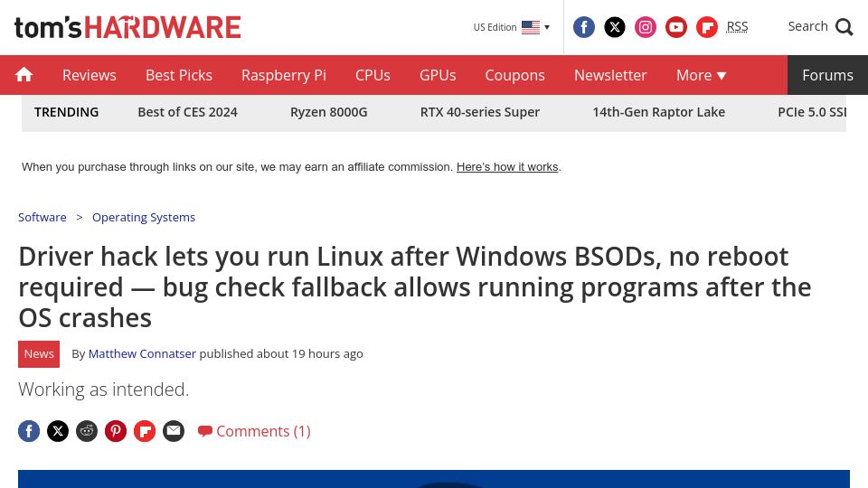Image resolution: width=868 pixels, height=488 pixels.
Task: Open Comments (1) link
Action: coord(254,431)
